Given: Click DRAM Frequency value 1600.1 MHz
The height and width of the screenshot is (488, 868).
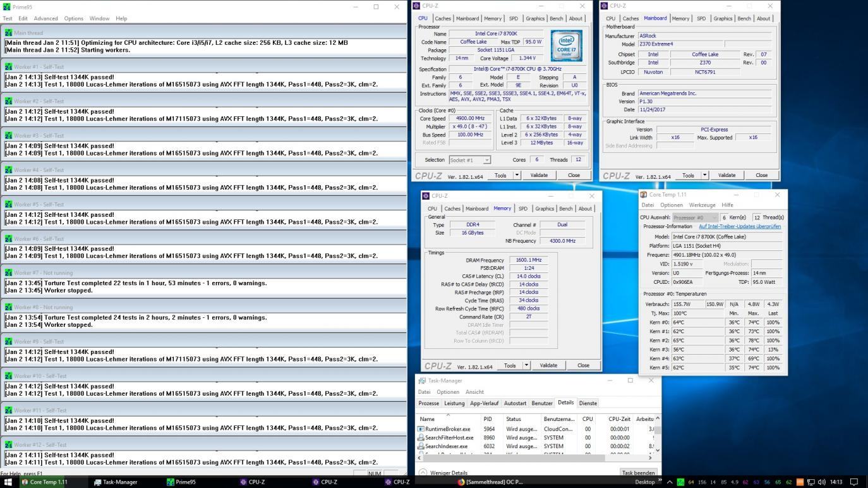Looking at the screenshot, I should click(529, 260).
